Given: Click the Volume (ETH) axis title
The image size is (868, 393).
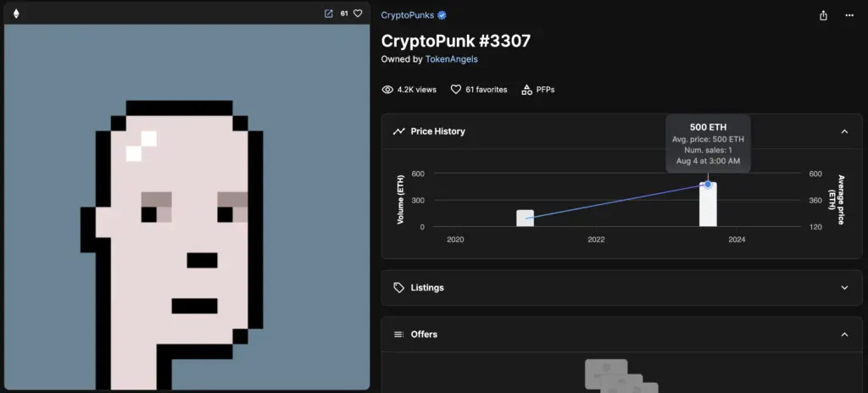Looking at the screenshot, I should (400, 200).
